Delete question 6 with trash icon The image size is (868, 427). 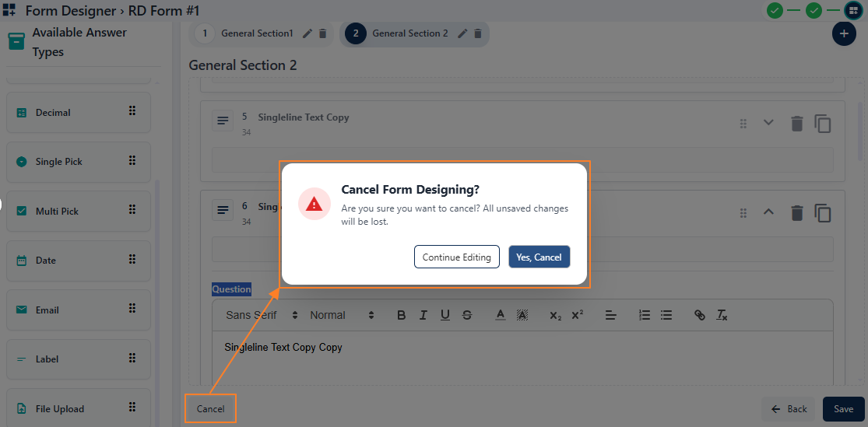pyautogui.click(x=796, y=213)
